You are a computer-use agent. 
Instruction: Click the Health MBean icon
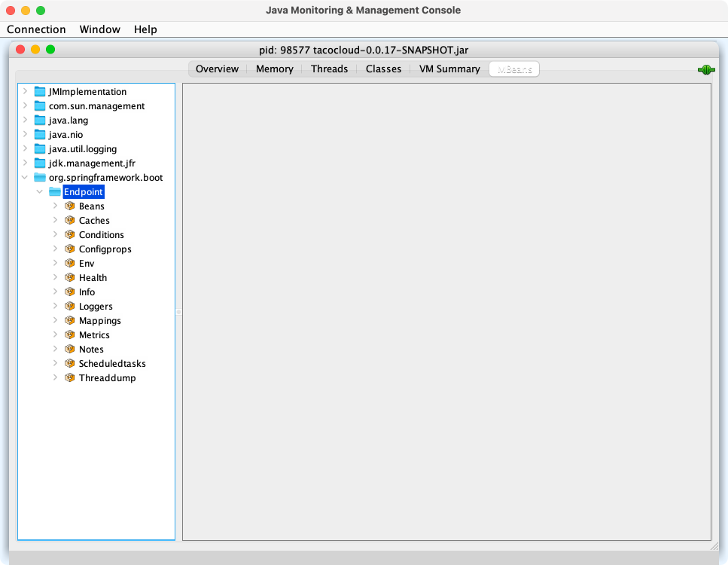70,278
